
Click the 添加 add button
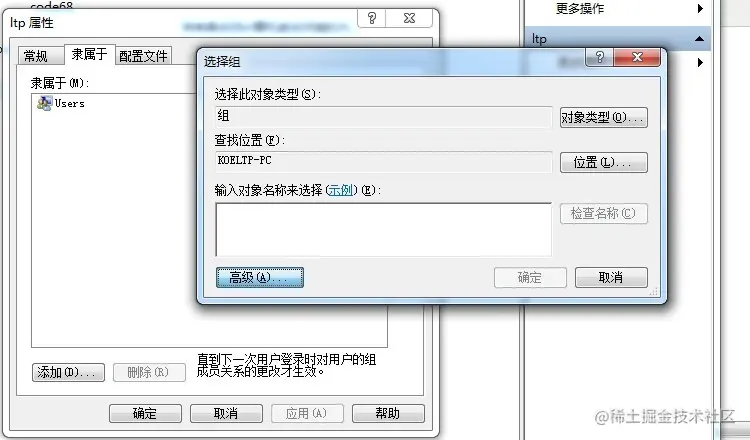pos(68,372)
